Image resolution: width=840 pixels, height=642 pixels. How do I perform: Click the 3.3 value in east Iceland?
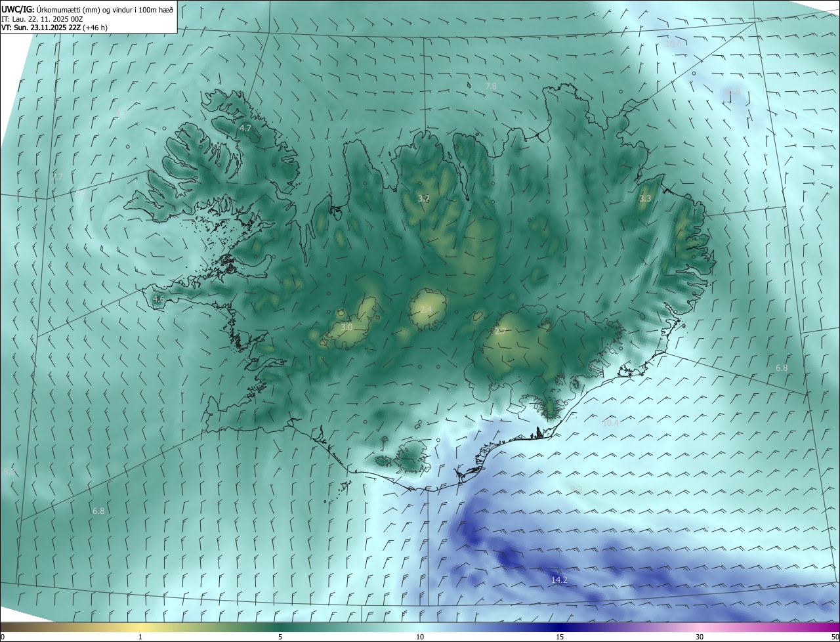click(645, 198)
